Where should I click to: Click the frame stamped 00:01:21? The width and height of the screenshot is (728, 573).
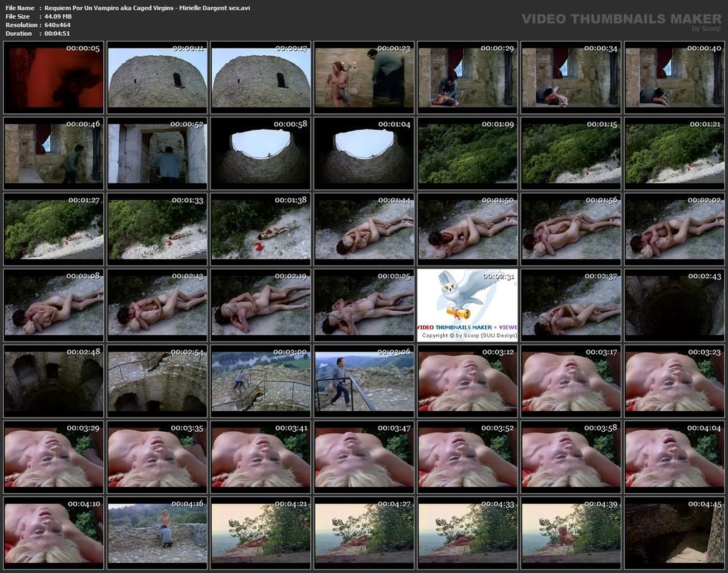[x=674, y=153]
